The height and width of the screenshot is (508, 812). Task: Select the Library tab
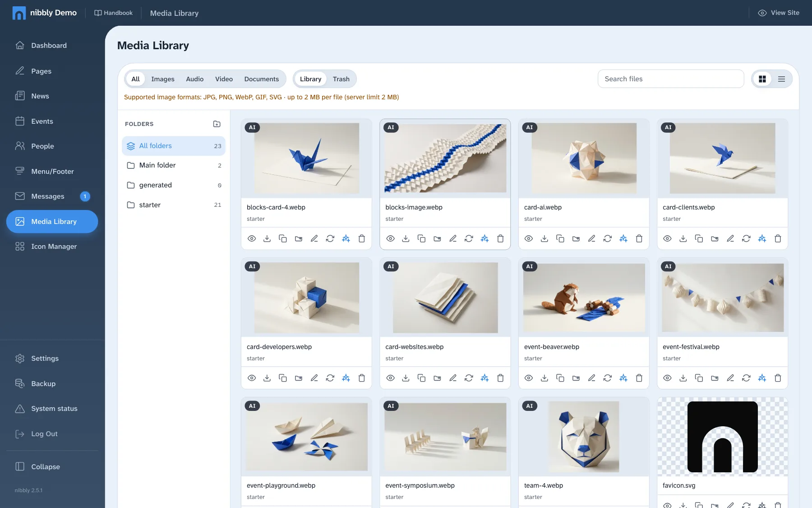point(310,79)
